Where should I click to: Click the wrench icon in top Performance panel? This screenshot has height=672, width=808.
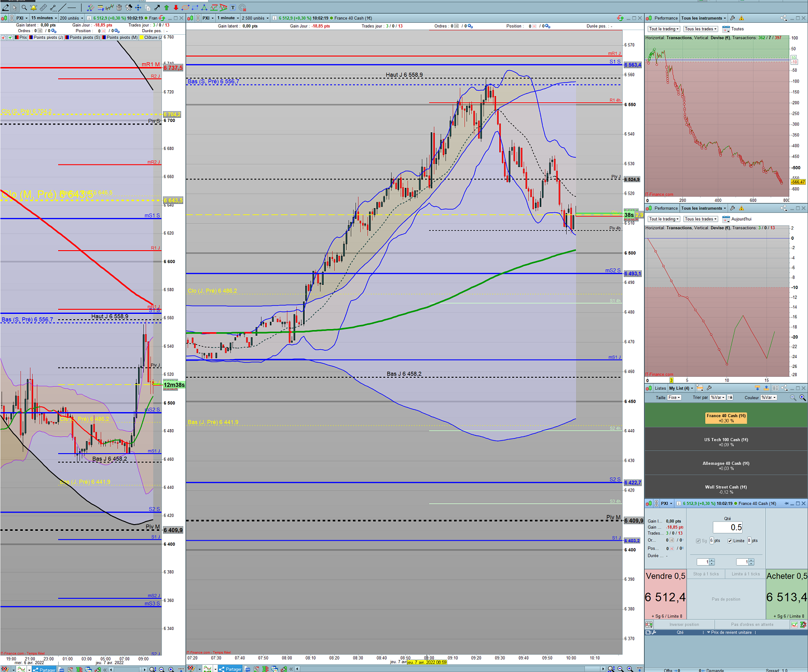point(733,18)
